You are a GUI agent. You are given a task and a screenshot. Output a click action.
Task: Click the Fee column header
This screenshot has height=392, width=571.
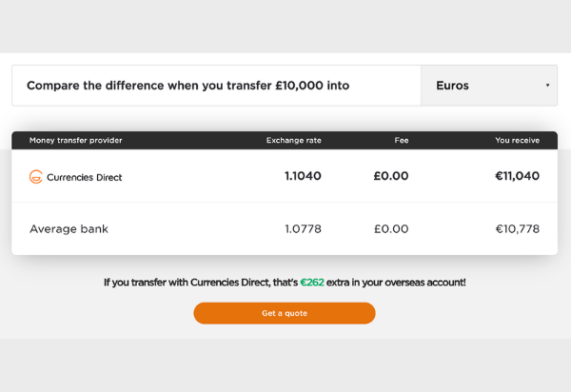point(401,141)
